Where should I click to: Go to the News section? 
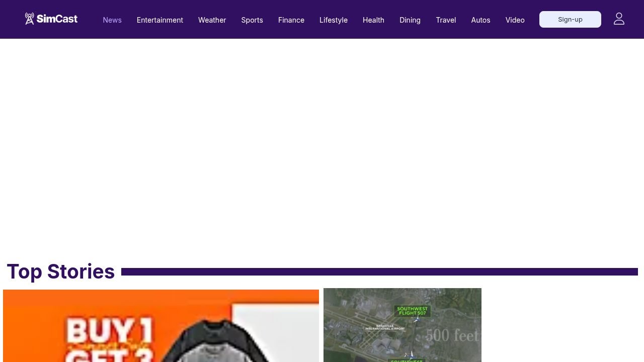pyautogui.click(x=112, y=20)
